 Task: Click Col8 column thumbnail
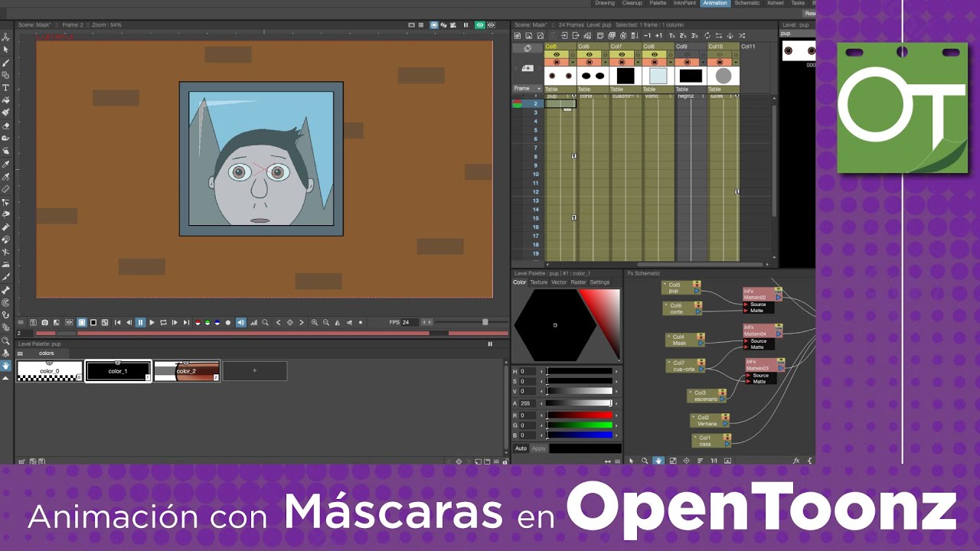(x=658, y=76)
